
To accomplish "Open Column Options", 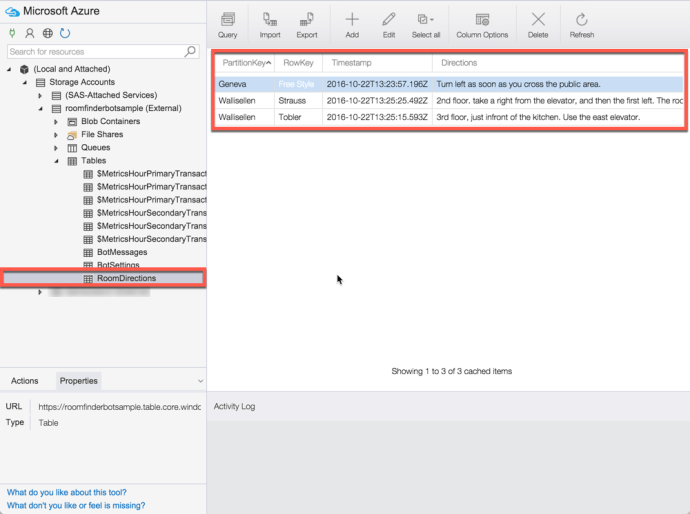I will click(482, 25).
